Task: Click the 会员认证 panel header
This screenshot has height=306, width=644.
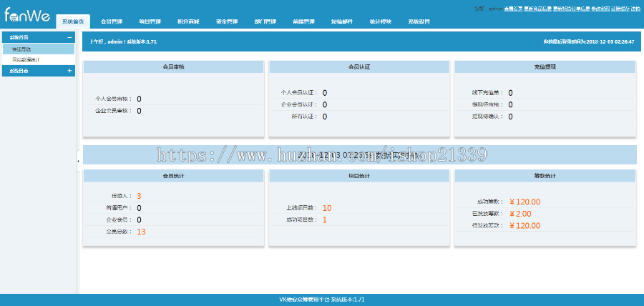Action: (x=359, y=67)
